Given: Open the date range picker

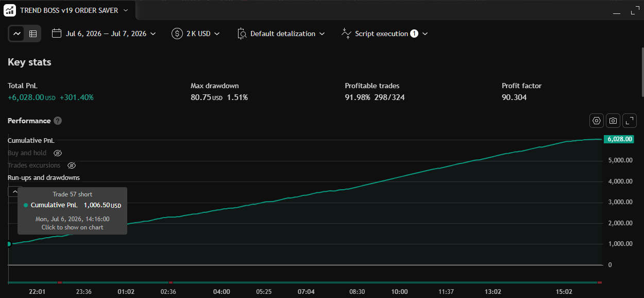Looking at the screenshot, I should [104, 34].
